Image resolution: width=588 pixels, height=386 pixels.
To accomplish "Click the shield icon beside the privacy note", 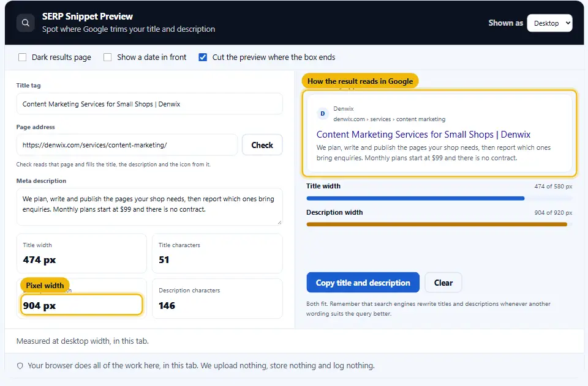I will [x=20, y=366].
